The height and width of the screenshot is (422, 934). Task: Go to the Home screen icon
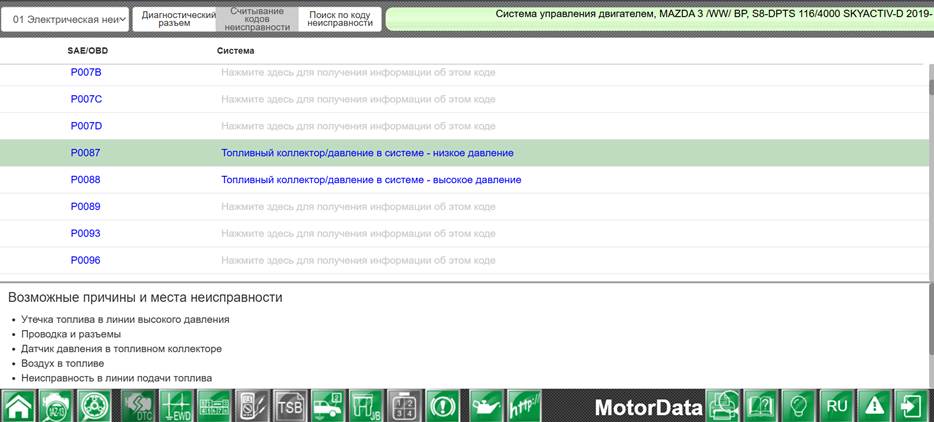(18, 406)
